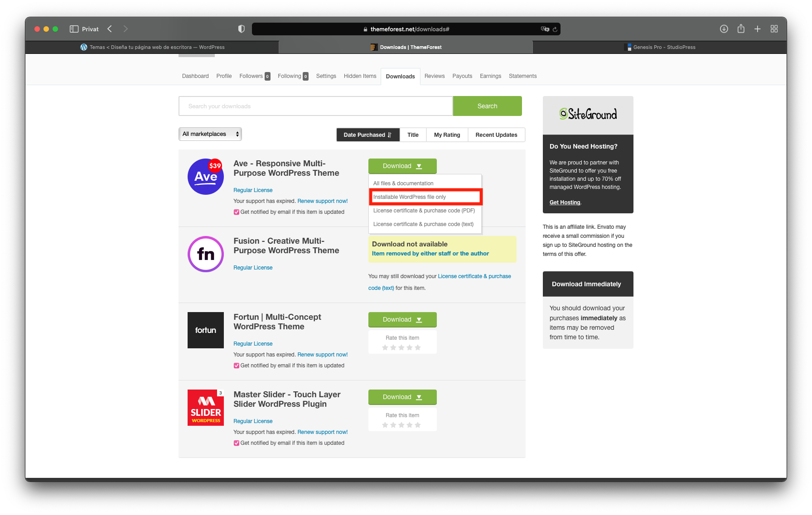Open Regular License link for Master Slider

coord(253,421)
